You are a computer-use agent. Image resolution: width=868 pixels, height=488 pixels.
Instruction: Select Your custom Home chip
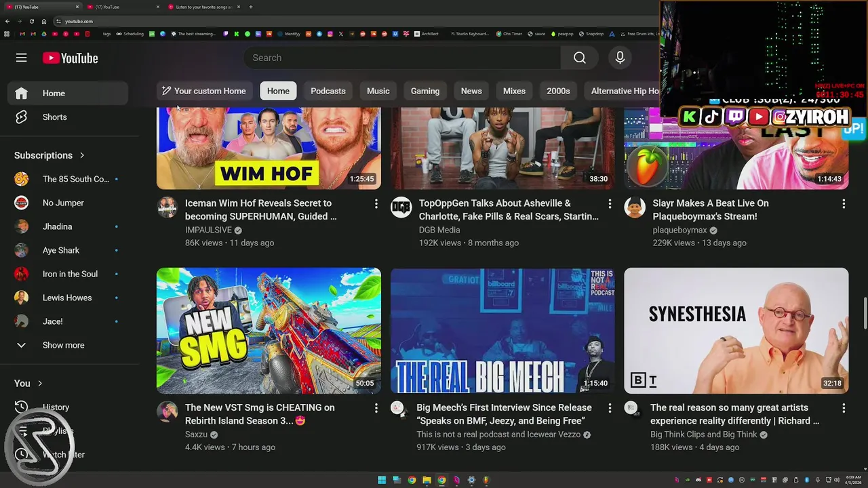tap(203, 91)
